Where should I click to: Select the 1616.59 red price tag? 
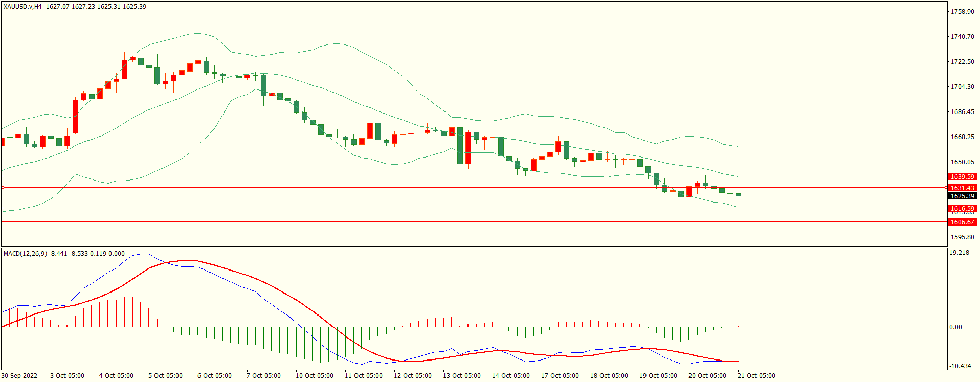pos(962,208)
